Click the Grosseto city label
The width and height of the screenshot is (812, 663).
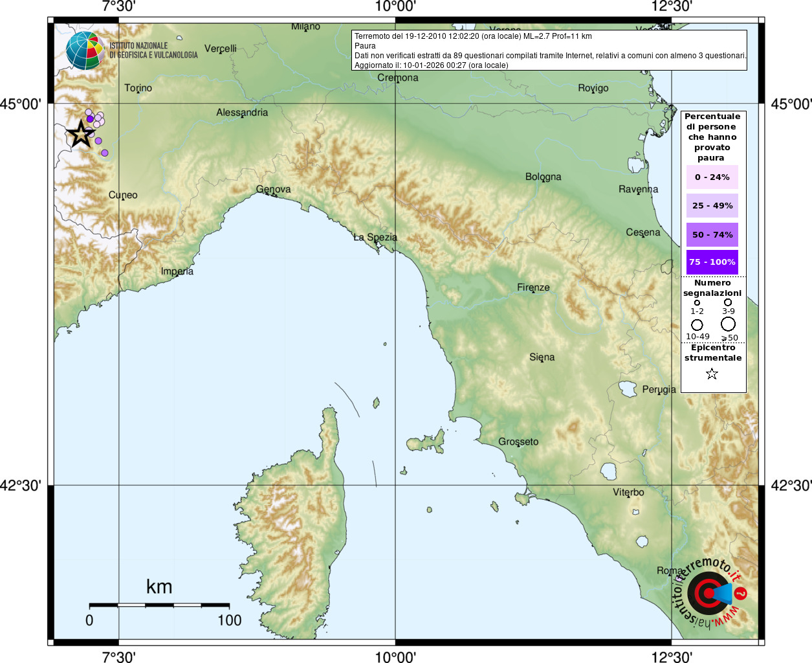click(518, 442)
